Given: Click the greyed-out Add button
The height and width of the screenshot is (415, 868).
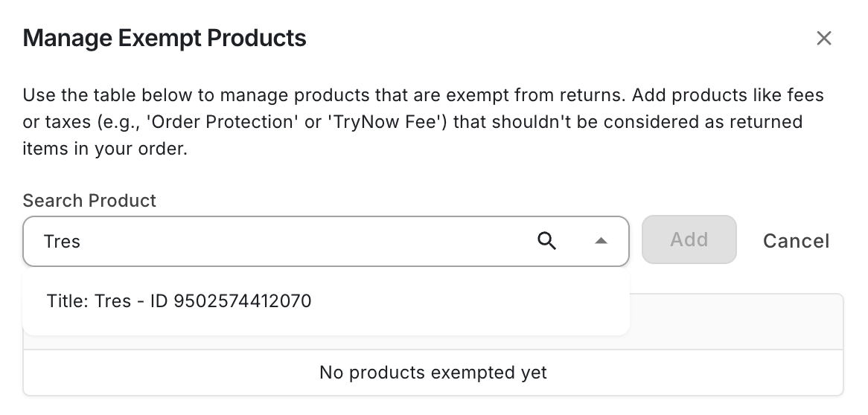Looking at the screenshot, I should pos(689,239).
